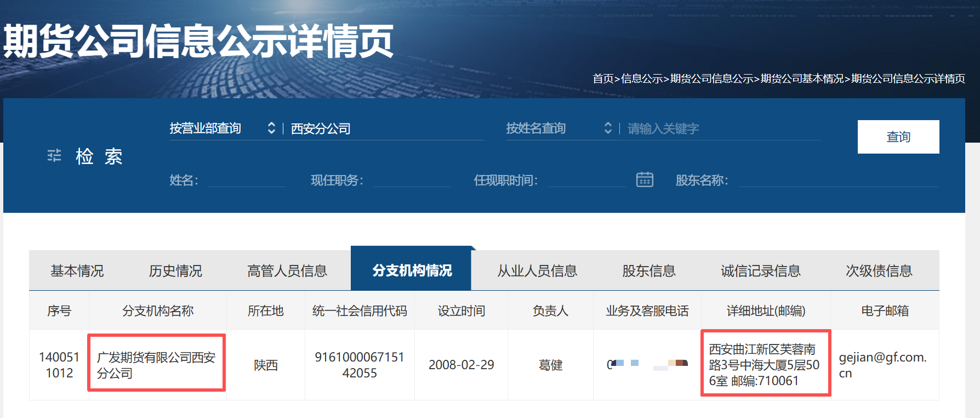Click the 详细地址(邮编) column header
The height and width of the screenshot is (418, 980).
pyautogui.click(x=766, y=310)
